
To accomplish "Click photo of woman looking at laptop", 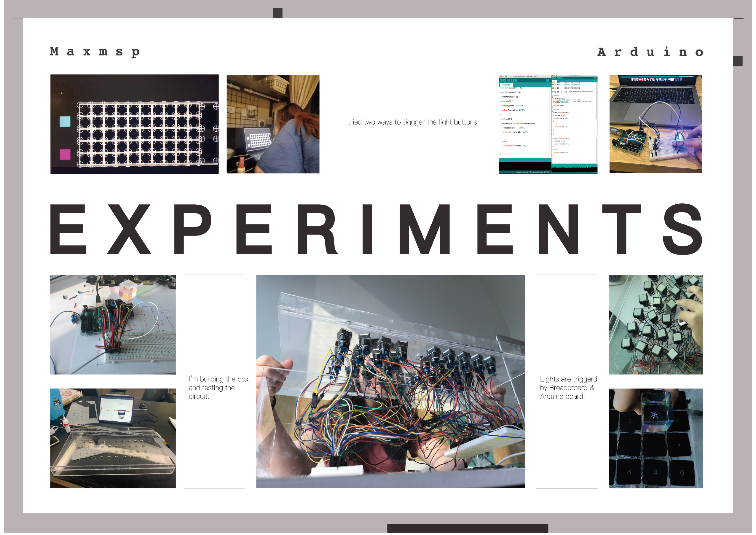I will tap(273, 124).
